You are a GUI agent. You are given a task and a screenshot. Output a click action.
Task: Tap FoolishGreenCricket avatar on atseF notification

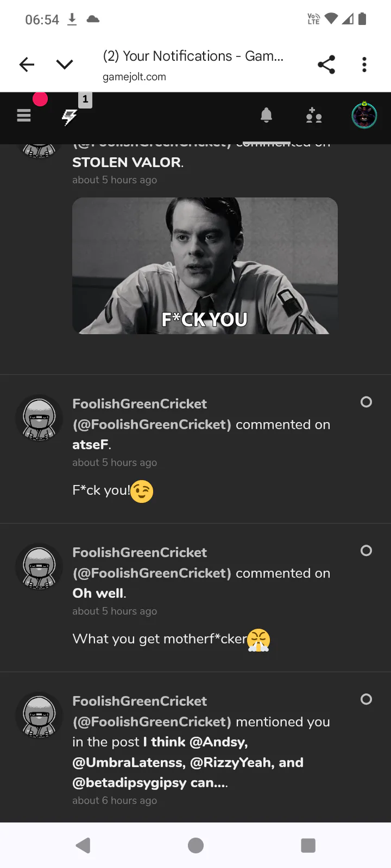[39, 418]
